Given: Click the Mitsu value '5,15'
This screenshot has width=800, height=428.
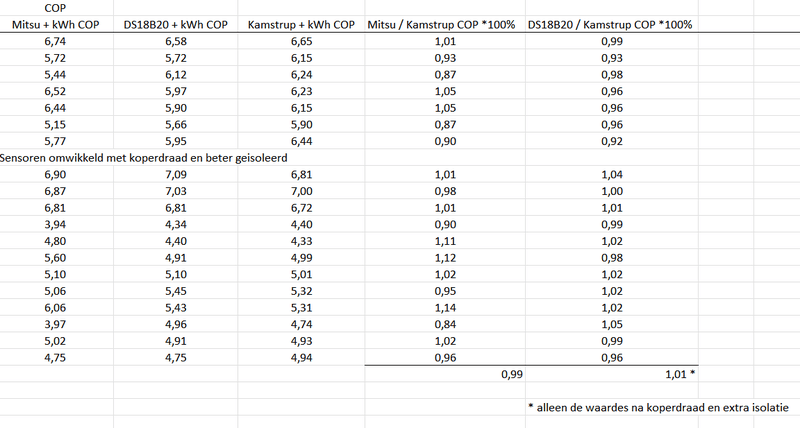Looking at the screenshot, I should (55, 124).
